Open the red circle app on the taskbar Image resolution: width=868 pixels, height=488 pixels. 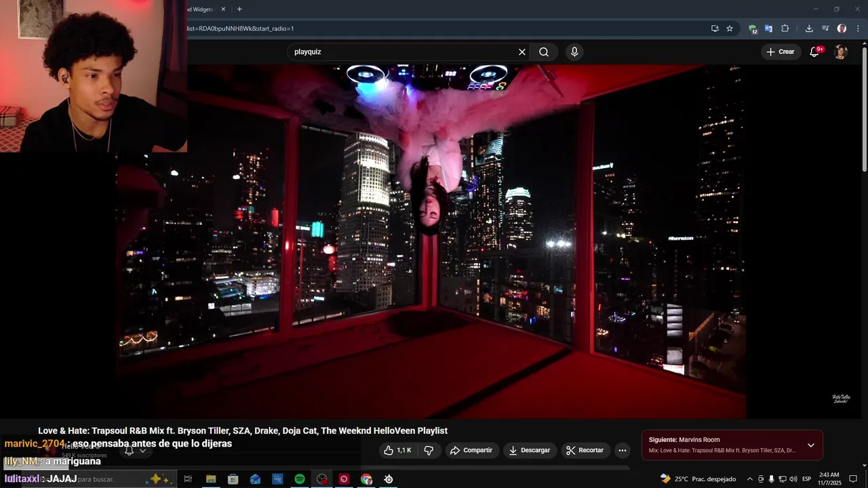click(344, 479)
